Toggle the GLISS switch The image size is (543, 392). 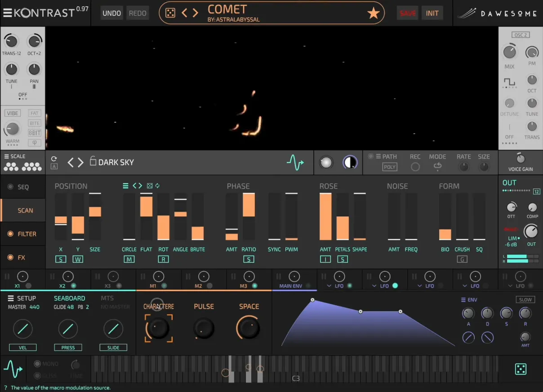tap(37, 375)
